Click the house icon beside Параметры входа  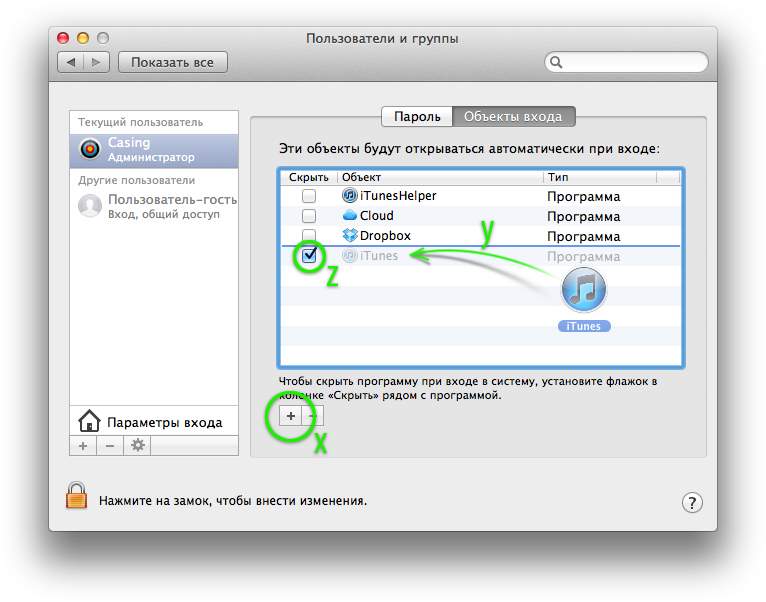point(89,421)
